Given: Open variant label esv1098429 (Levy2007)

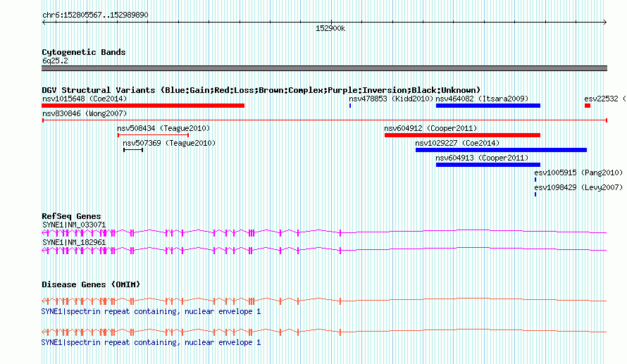Looking at the screenshot, I should (x=578, y=187).
